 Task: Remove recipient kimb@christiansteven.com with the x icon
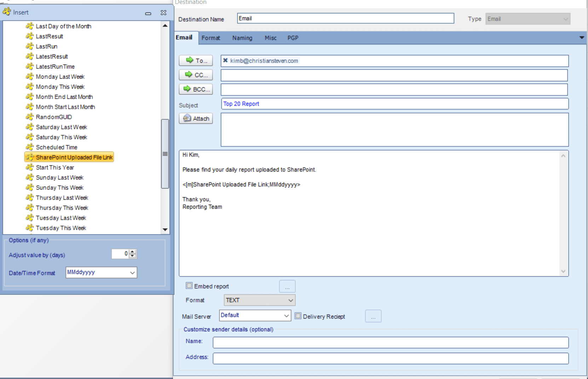[x=225, y=61]
